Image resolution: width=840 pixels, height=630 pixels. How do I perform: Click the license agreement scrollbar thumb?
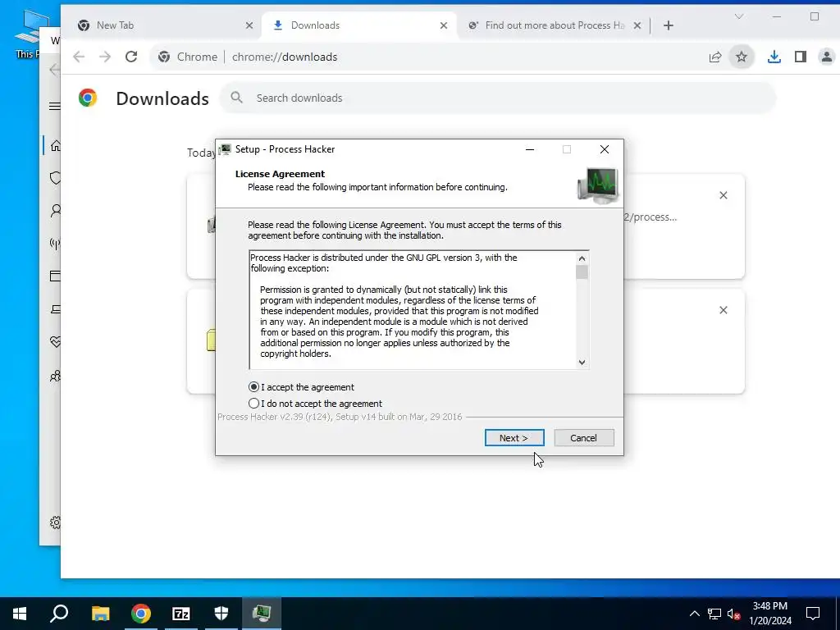tap(582, 272)
